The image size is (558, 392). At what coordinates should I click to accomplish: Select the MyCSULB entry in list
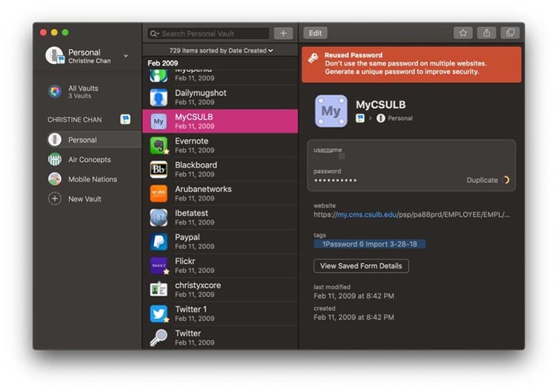pos(220,121)
